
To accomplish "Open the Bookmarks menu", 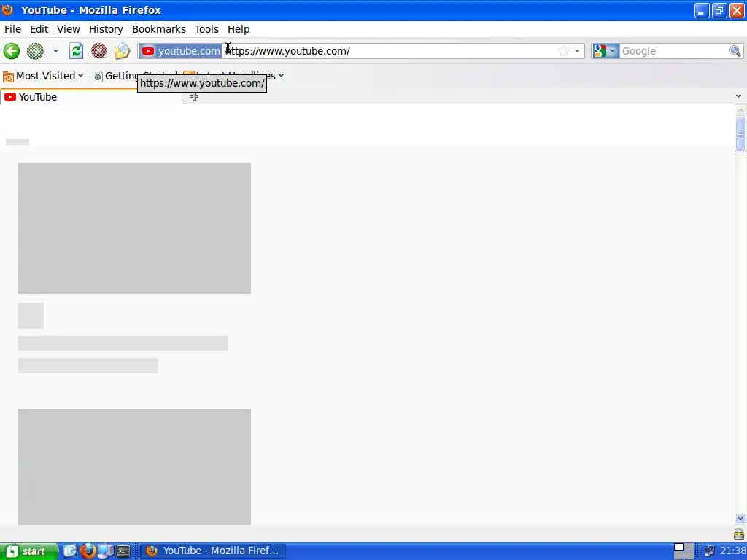I will [x=158, y=29].
